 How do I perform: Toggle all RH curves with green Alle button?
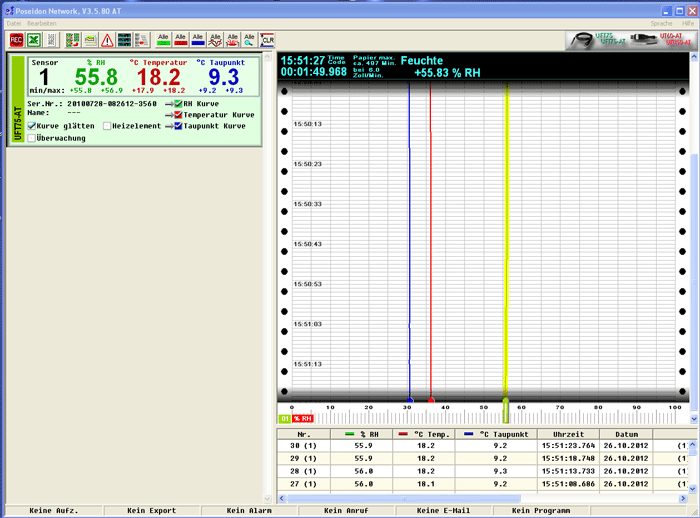[163, 40]
